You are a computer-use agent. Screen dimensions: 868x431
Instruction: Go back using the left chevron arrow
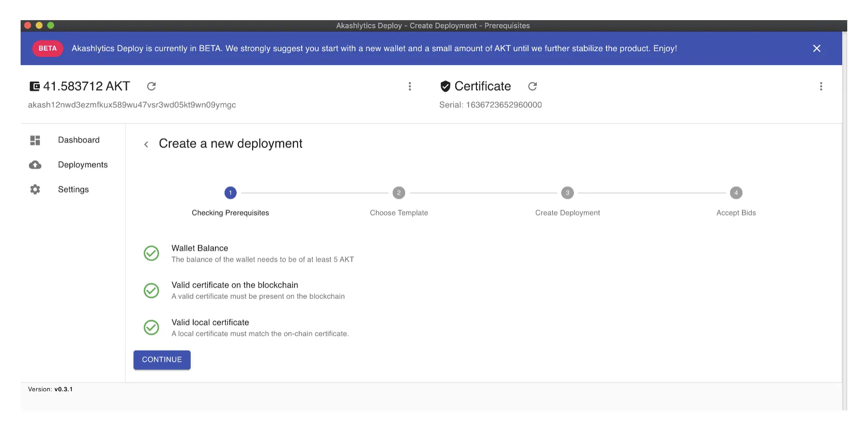pyautogui.click(x=146, y=145)
